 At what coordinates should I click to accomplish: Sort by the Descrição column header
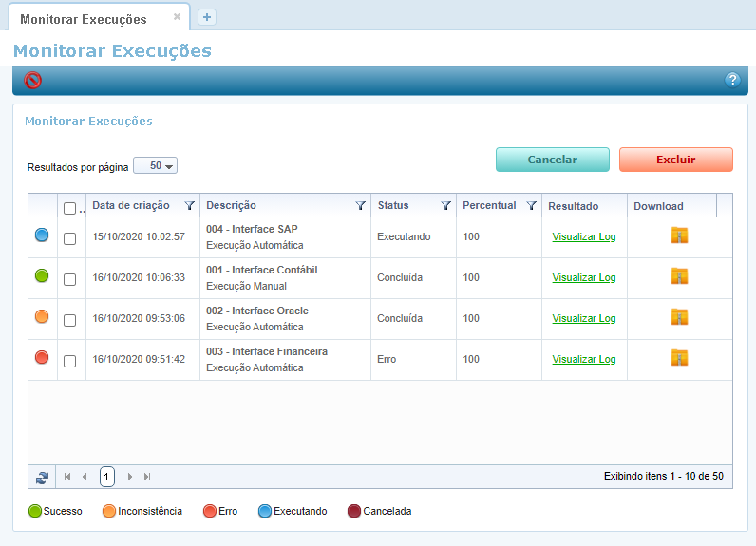point(232,206)
